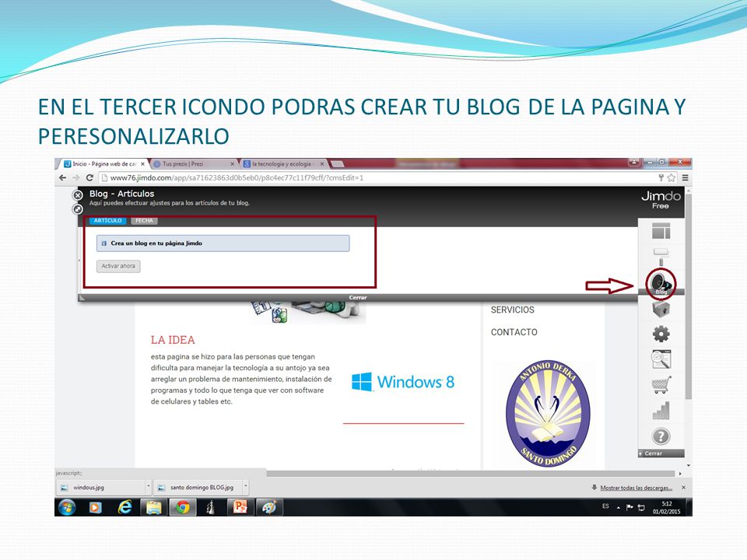Open santo domingo BLOG.jpg download options arrow
Viewport: 747px width, 560px height.
pos(246,487)
